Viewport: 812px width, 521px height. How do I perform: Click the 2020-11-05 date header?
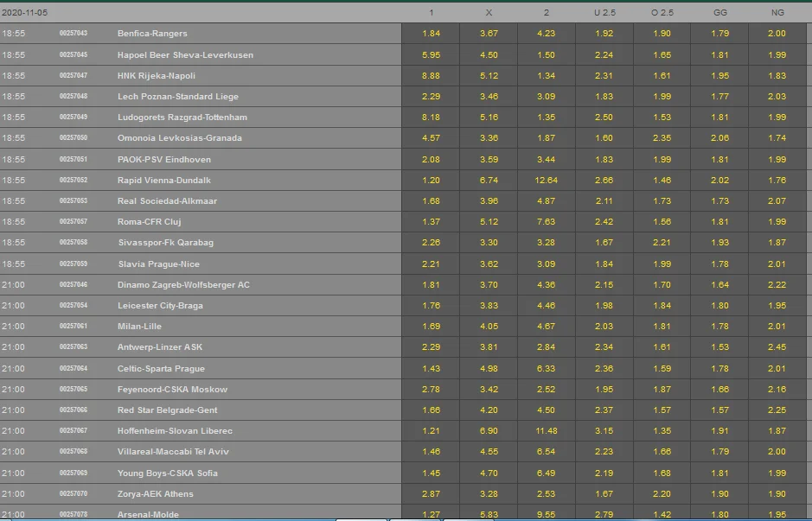coord(23,12)
